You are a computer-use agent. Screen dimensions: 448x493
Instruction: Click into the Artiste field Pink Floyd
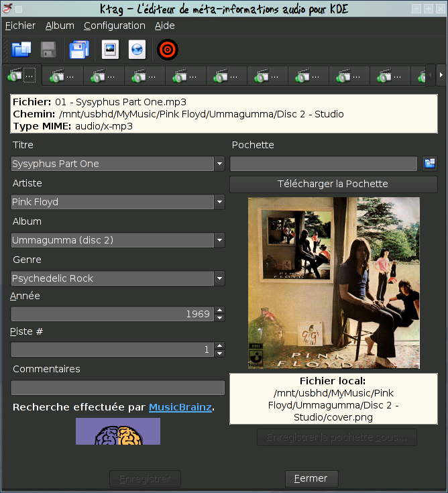[x=113, y=202]
